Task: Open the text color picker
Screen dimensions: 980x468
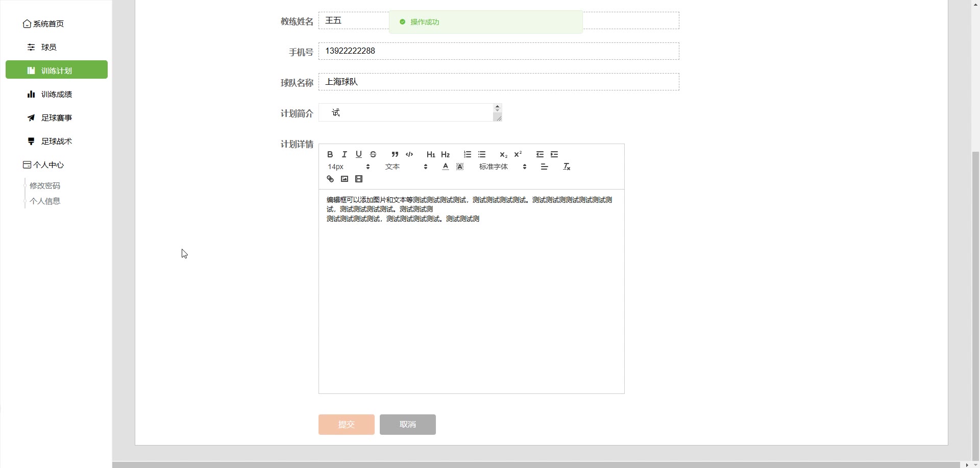Action: tap(446, 167)
